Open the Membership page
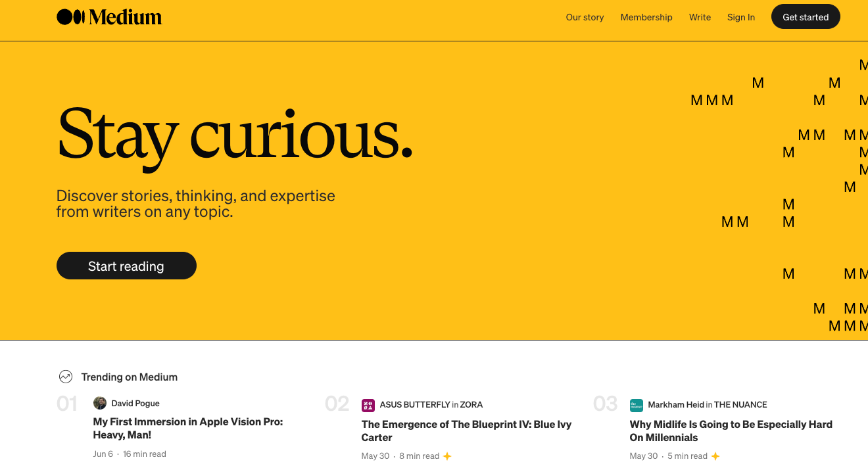This screenshot has width=868, height=472. tap(646, 17)
